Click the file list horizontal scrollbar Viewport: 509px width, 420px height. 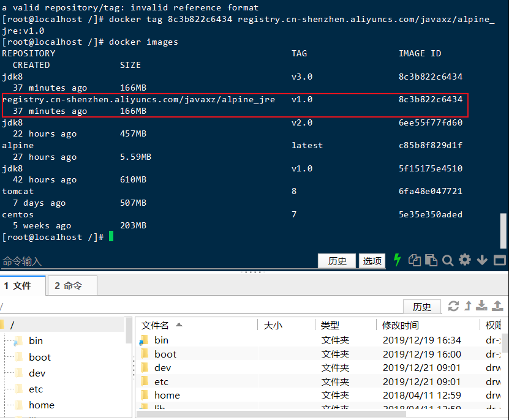(271, 414)
